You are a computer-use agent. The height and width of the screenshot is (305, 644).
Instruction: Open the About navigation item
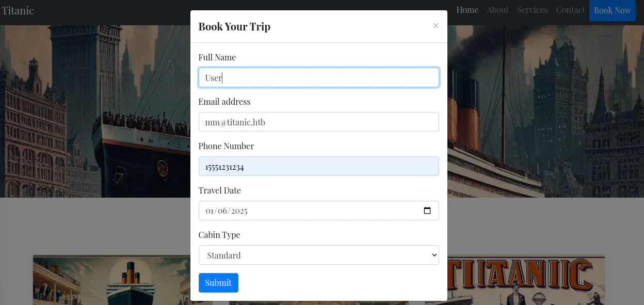click(497, 10)
